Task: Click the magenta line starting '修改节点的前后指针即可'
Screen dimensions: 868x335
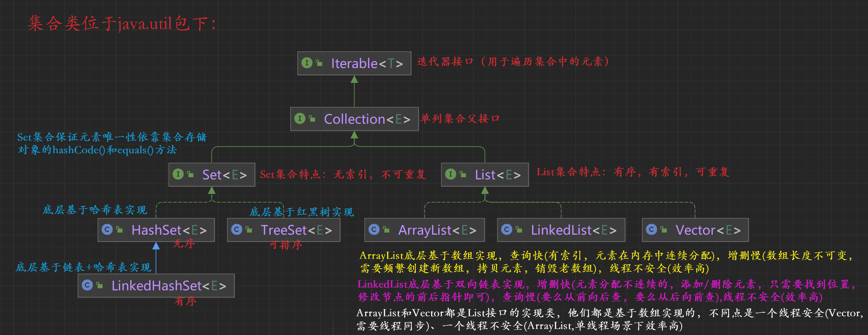Action: coord(590,297)
